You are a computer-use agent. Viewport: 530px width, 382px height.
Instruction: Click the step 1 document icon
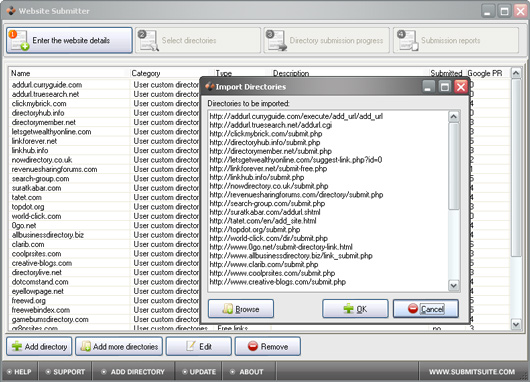pos(19,40)
